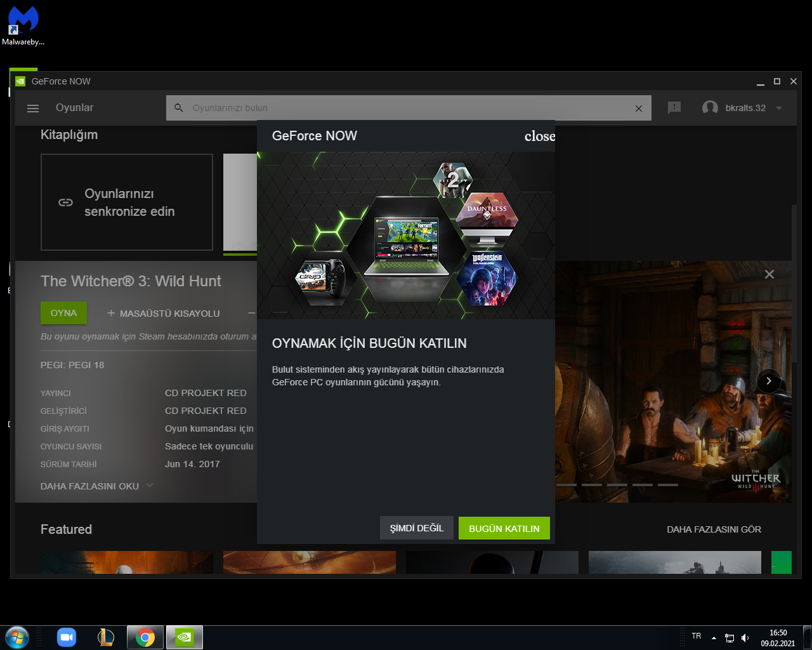Show the next Witcher screenshot arrow
Screen dimensions: 812x650
(769, 381)
